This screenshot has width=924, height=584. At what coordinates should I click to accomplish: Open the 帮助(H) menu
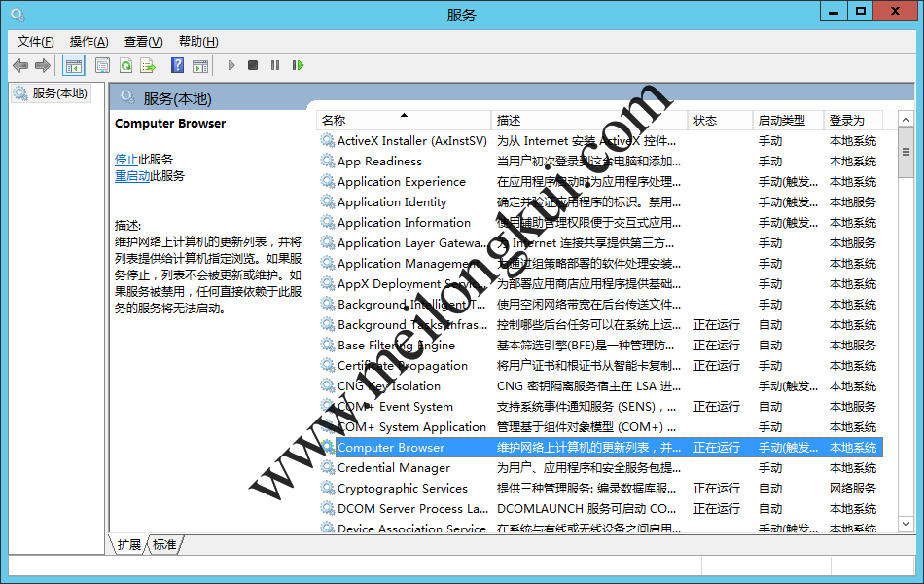pos(198,41)
